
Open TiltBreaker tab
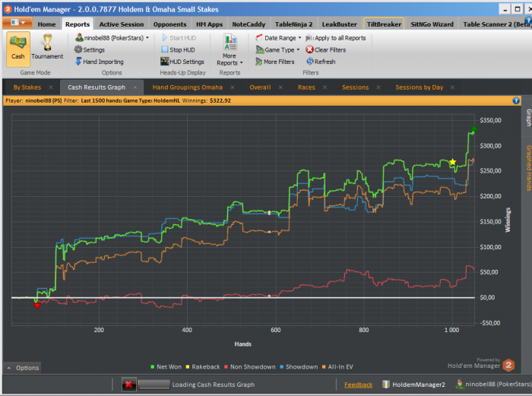[x=384, y=24]
